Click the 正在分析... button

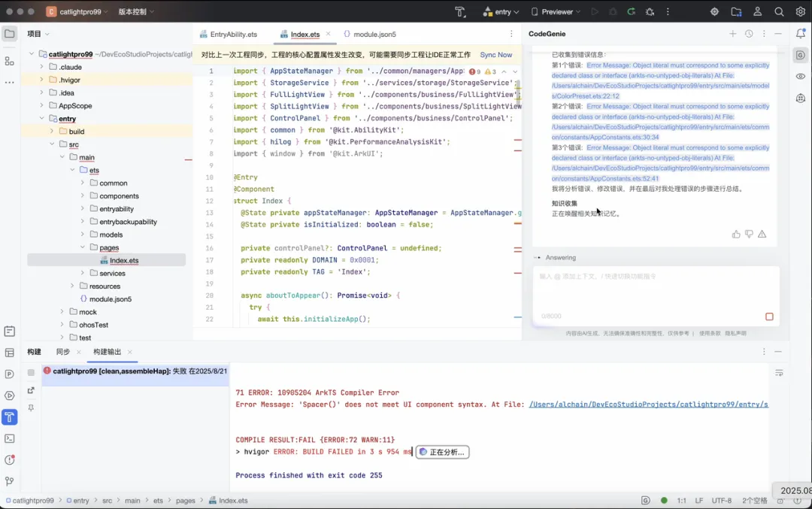click(443, 452)
